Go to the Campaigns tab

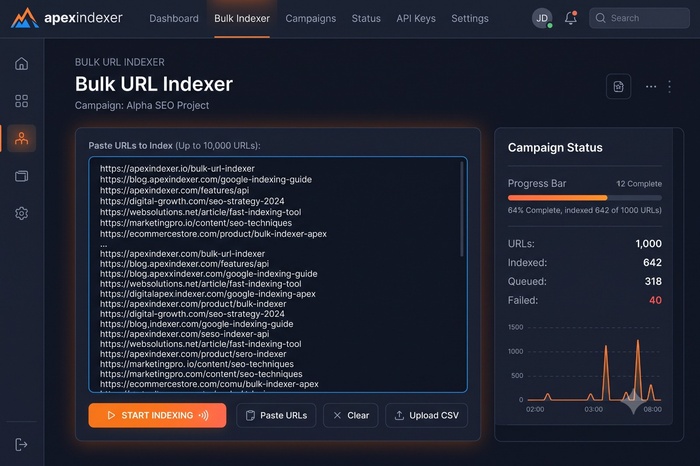coord(311,18)
